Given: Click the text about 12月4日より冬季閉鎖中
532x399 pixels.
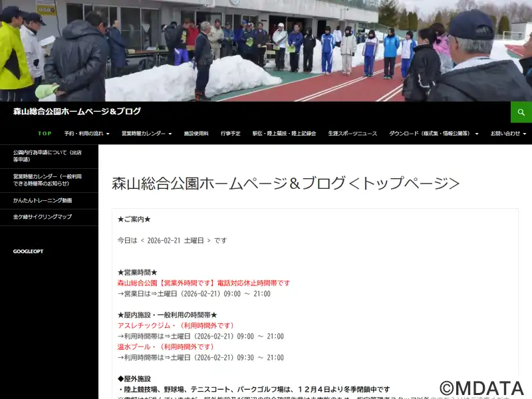Looking at the screenshot, I should [x=254, y=390].
